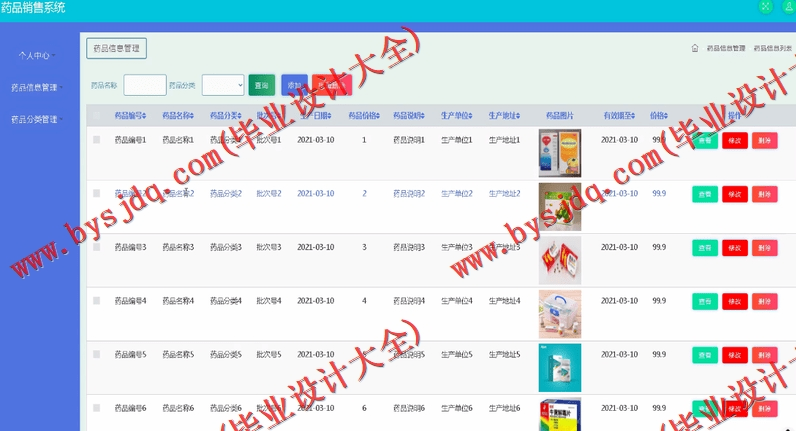Open the 药品信息管理 tab button
The height and width of the screenshot is (431, 796).
(116, 48)
